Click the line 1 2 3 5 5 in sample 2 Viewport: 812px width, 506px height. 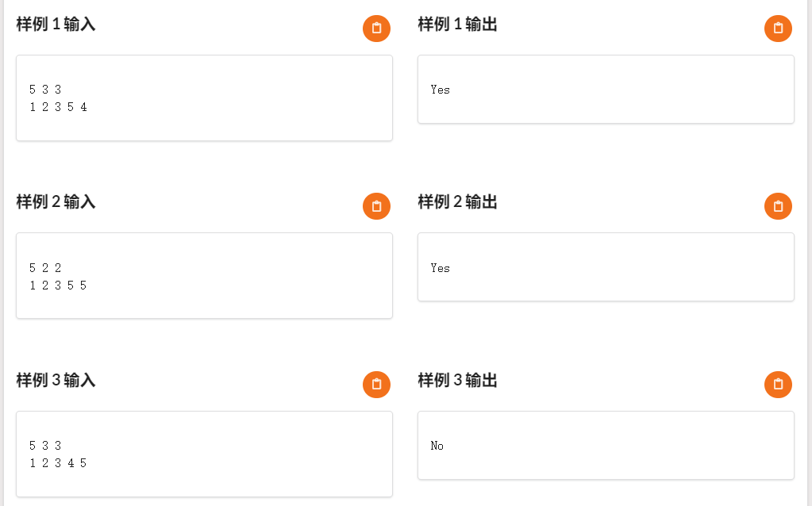click(x=58, y=286)
